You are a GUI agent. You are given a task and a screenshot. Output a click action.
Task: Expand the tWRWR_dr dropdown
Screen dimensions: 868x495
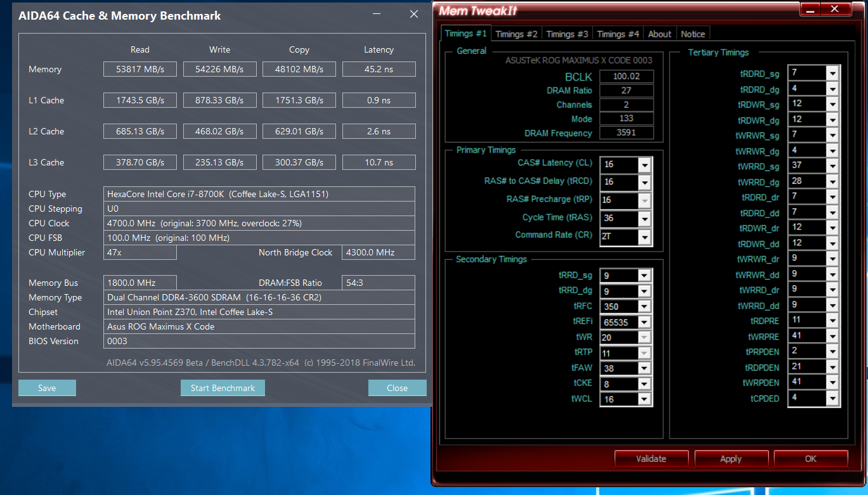coord(832,259)
